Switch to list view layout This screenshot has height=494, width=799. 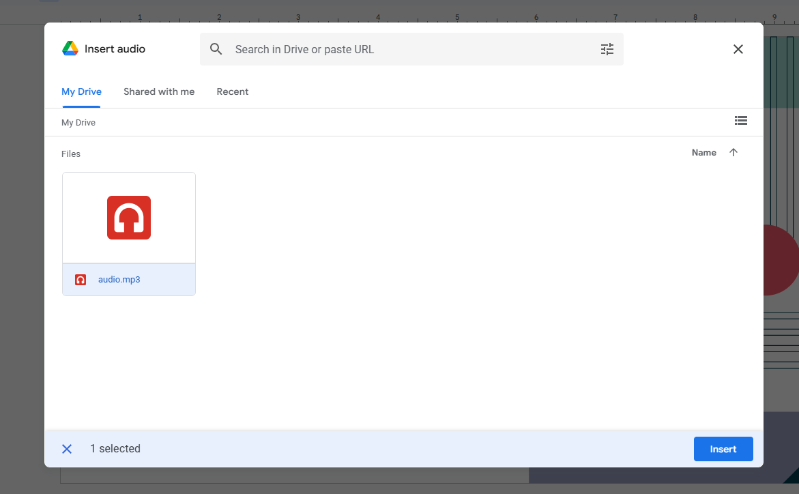(x=740, y=121)
